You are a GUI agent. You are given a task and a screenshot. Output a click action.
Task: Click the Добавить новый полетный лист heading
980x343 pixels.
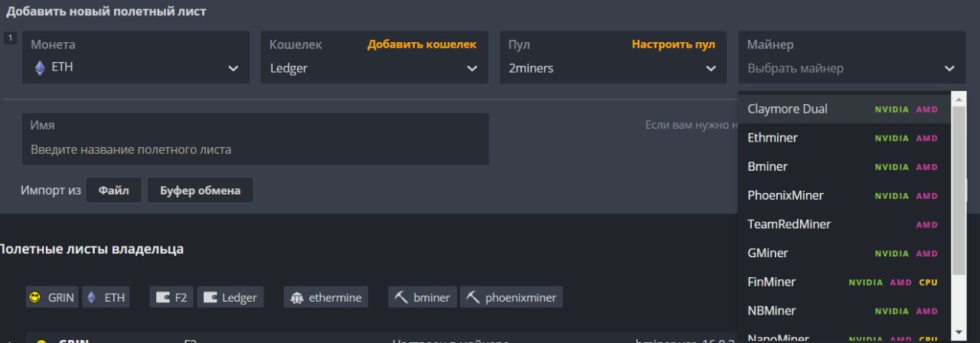coord(106,11)
